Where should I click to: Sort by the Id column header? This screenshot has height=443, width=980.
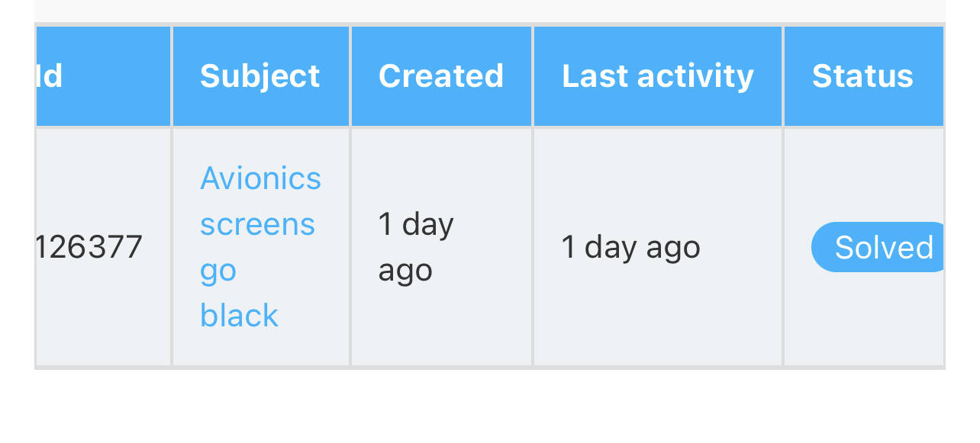pos(50,76)
